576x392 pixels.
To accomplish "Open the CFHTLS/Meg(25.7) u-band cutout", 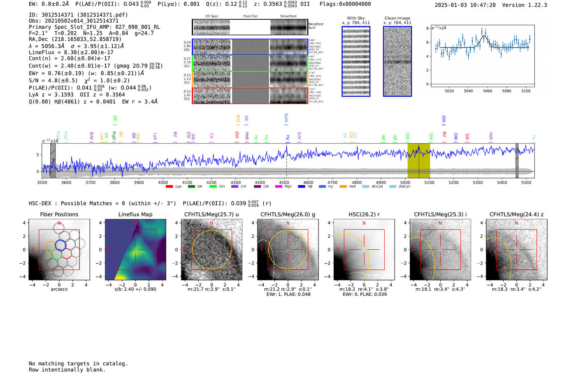I will pos(211,250).
